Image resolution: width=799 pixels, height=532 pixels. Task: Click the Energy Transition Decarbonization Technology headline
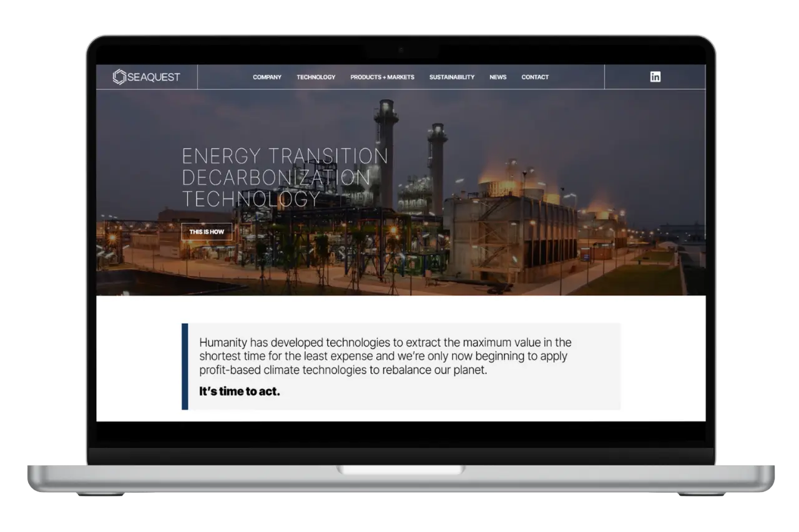[x=285, y=177]
